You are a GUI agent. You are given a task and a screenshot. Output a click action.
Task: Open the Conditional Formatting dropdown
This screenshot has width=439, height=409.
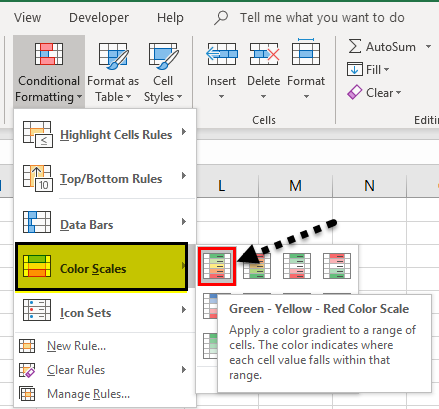coord(49,72)
